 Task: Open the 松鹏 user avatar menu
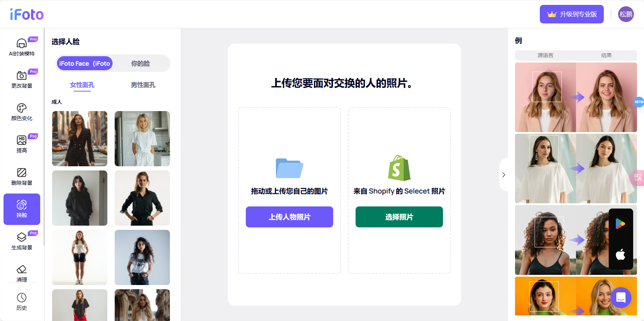coord(626,14)
